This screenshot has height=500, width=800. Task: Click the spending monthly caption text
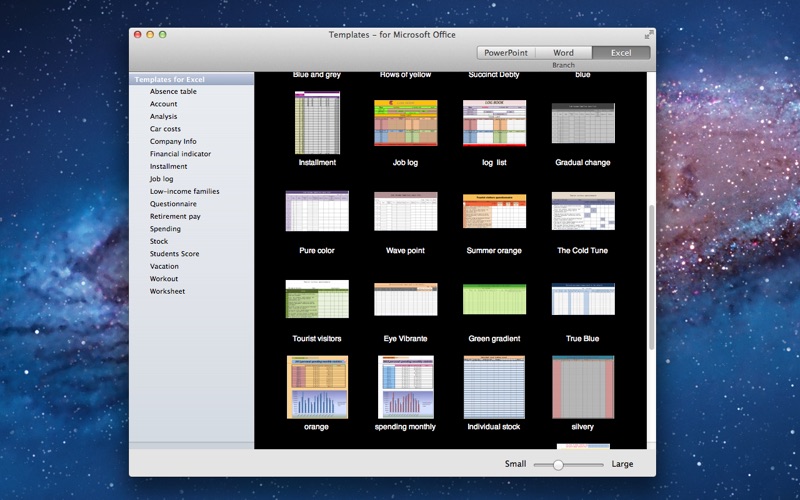point(405,427)
